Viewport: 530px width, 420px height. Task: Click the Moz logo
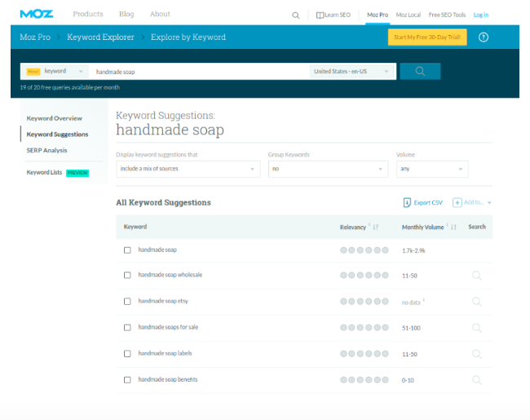click(37, 14)
